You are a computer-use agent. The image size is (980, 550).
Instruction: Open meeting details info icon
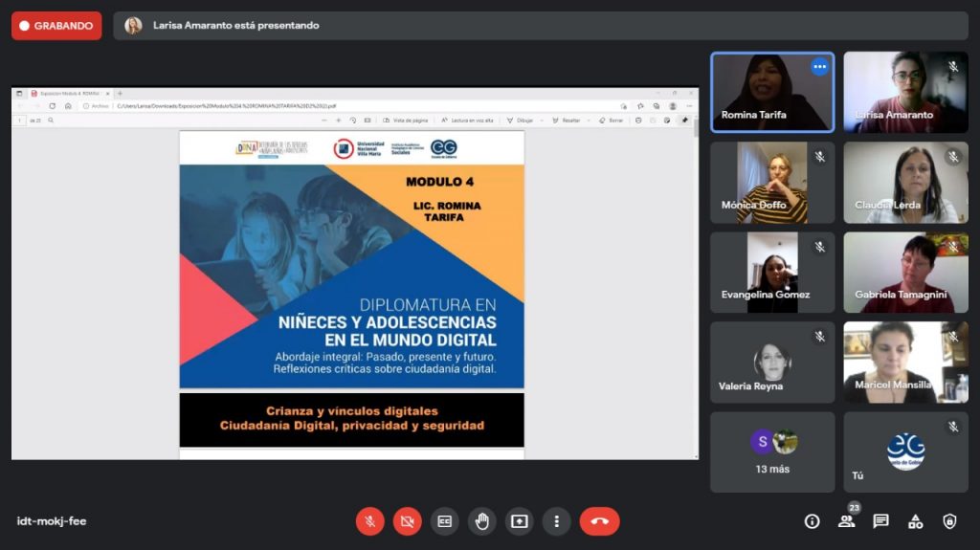click(x=812, y=521)
